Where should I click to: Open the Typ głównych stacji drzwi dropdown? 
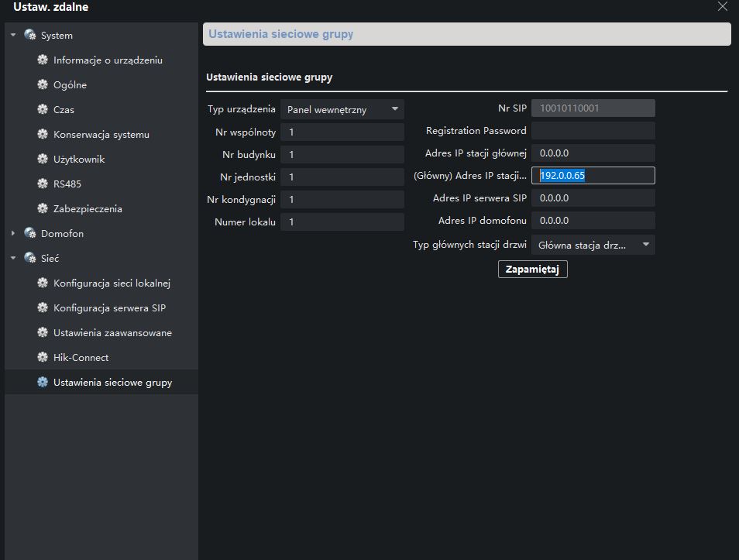point(593,246)
